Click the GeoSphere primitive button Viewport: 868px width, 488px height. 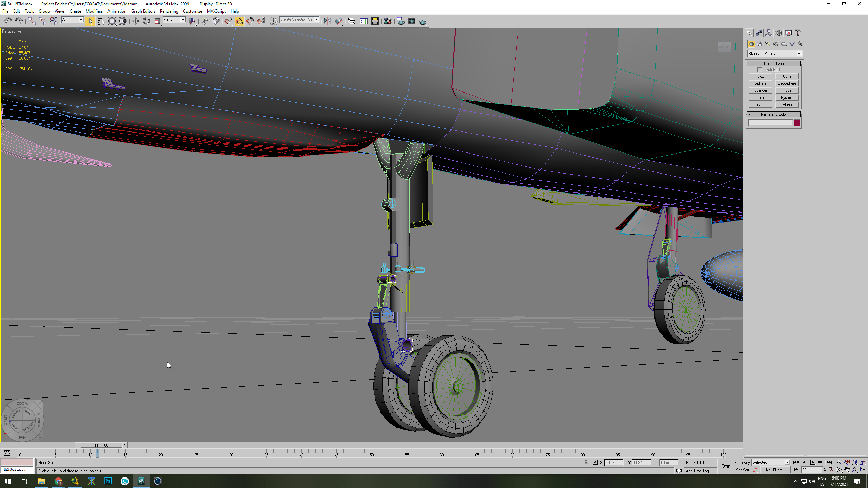[787, 83]
